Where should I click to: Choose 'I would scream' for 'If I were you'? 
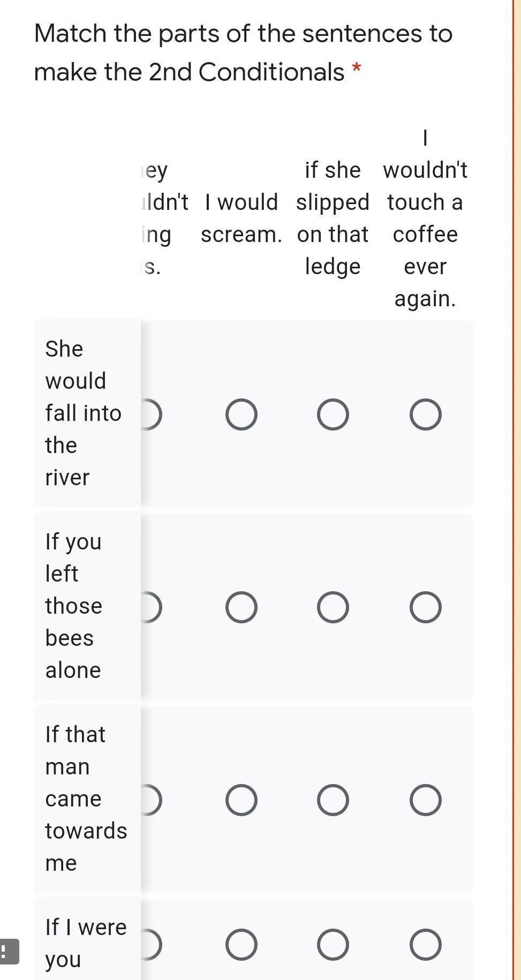(241, 944)
